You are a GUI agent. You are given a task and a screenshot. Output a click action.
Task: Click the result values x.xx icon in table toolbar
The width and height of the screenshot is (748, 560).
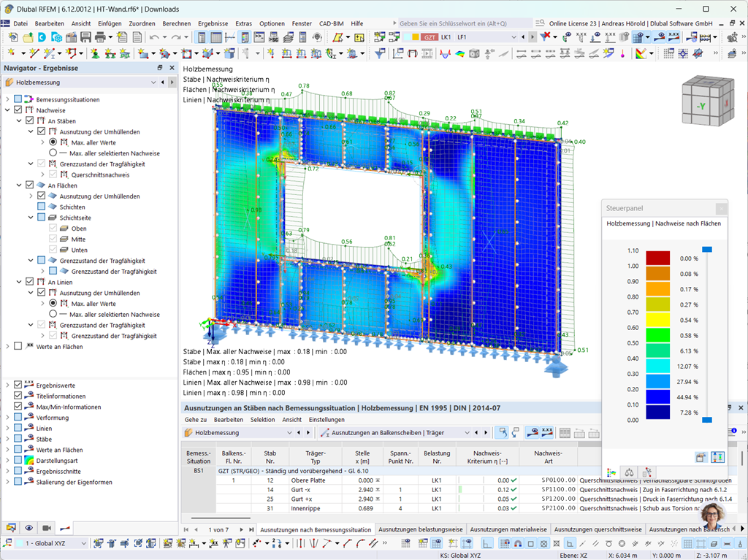tap(546, 432)
